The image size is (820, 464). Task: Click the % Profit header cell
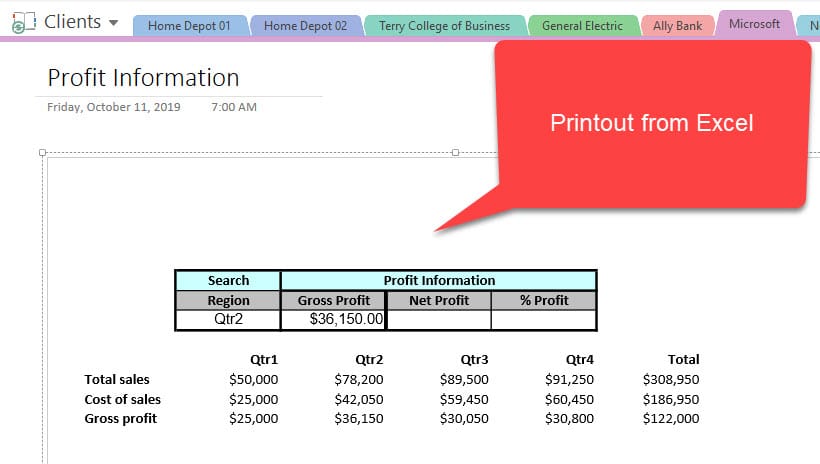point(544,300)
